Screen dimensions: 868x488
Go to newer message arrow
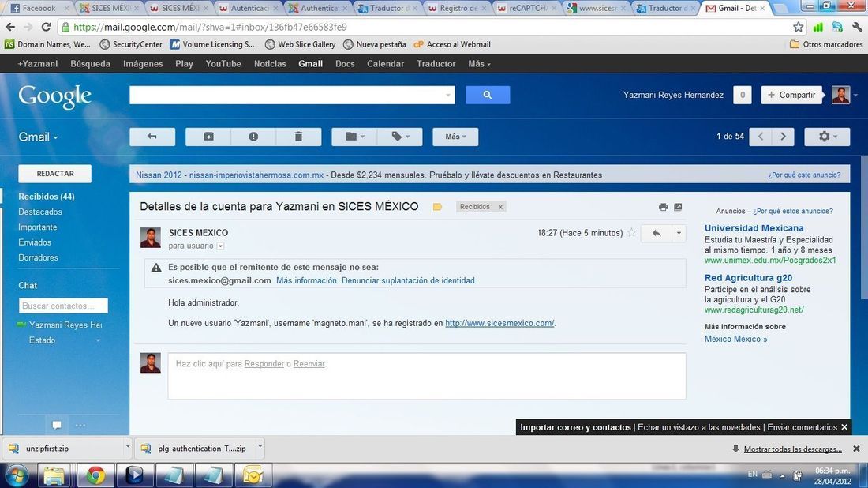pyautogui.click(x=761, y=137)
